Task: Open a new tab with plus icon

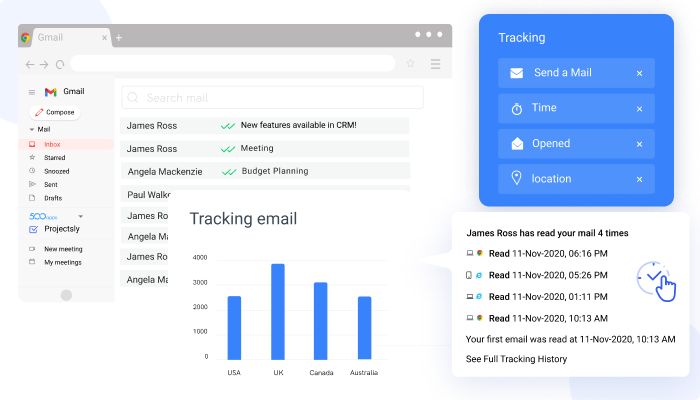Action: tap(119, 38)
